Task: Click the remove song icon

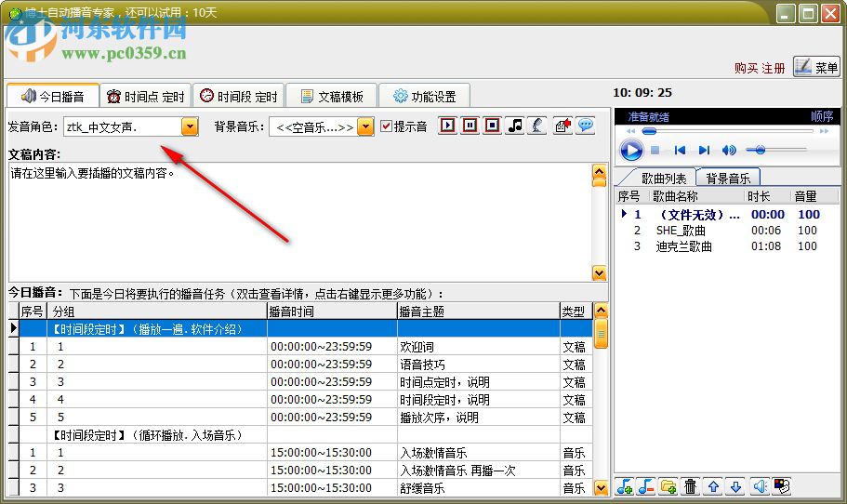Action: click(646, 486)
